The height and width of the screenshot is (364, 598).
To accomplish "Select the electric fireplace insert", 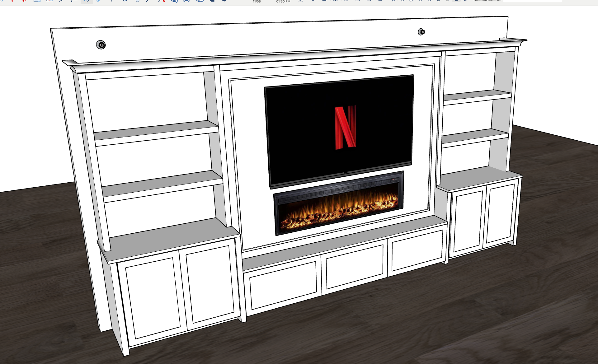I will click(x=339, y=204).
